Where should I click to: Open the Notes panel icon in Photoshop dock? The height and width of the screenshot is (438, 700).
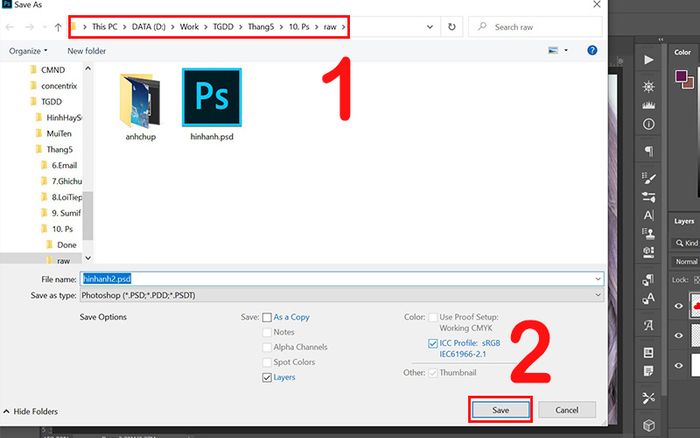pyautogui.click(x=649, y=371)
